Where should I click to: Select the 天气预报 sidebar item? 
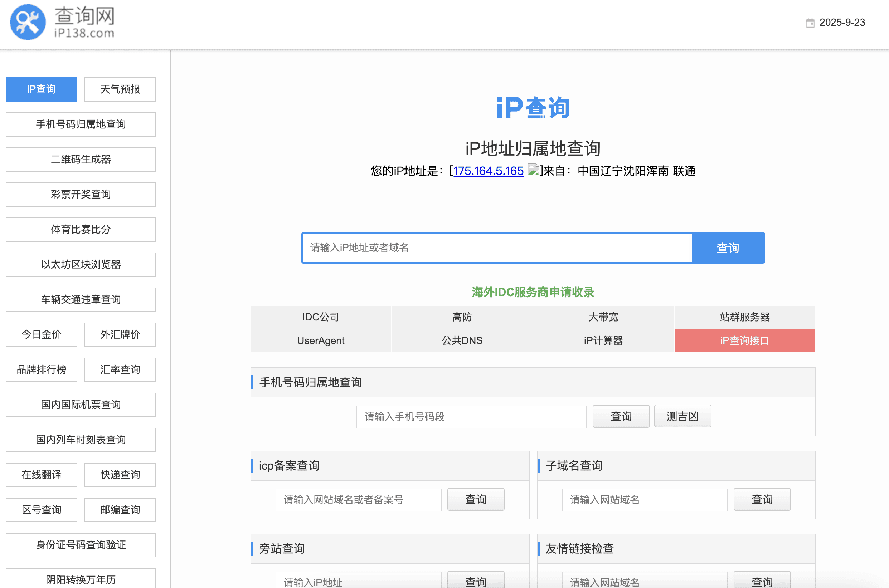[120, 89]
